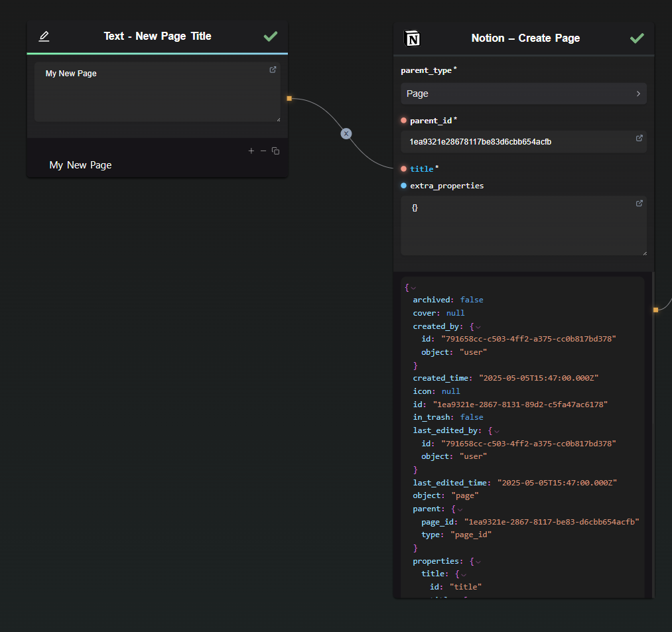Remove the connection using the edge X button
The height and width of the screenshot is (632, 672).
(346, 134)
